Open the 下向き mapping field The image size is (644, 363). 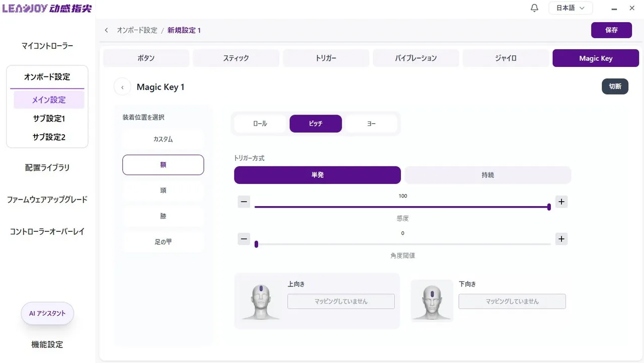click(512, 301)
